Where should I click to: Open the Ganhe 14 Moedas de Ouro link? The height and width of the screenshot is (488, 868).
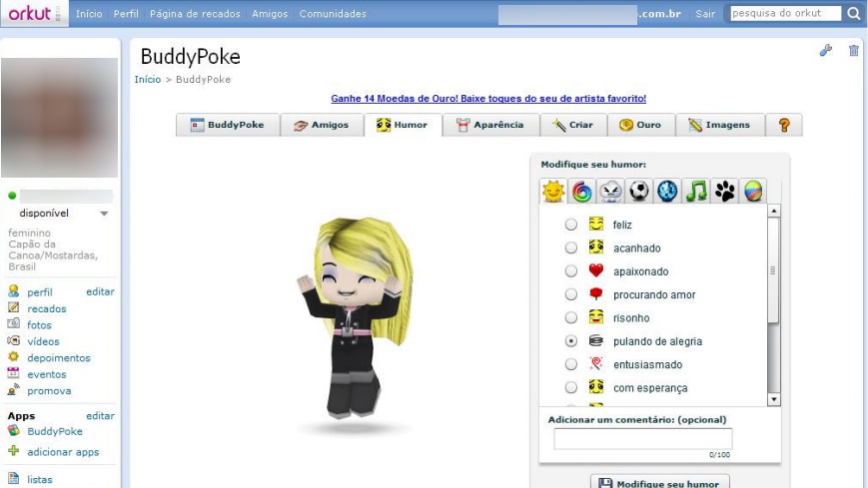click(488, 99)
